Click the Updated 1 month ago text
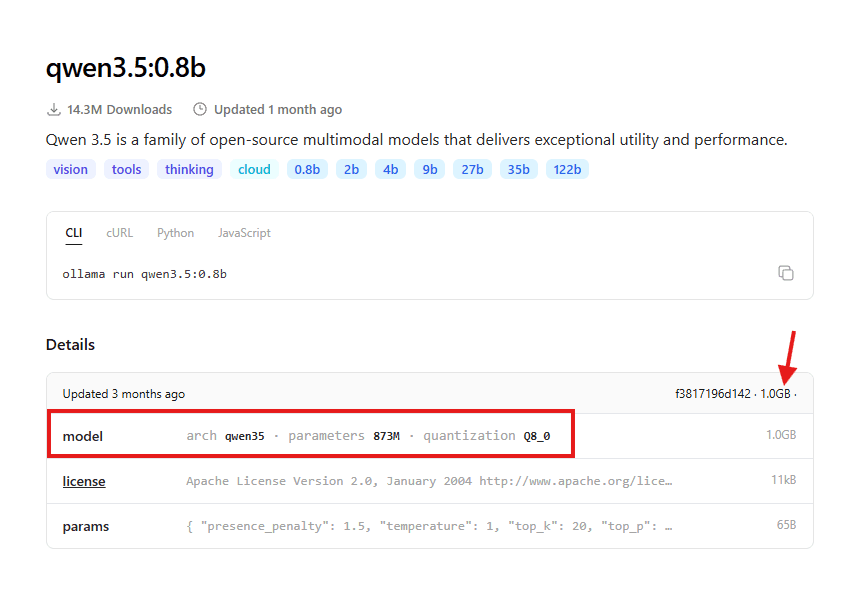Screen dimensions: 867x596 pos(278,109)
